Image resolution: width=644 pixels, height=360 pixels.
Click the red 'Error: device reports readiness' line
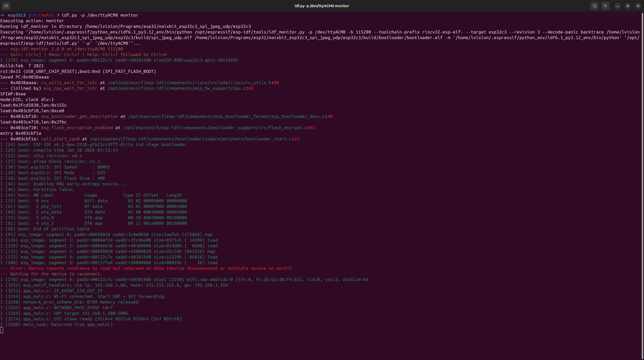click(x=146, y=268)
